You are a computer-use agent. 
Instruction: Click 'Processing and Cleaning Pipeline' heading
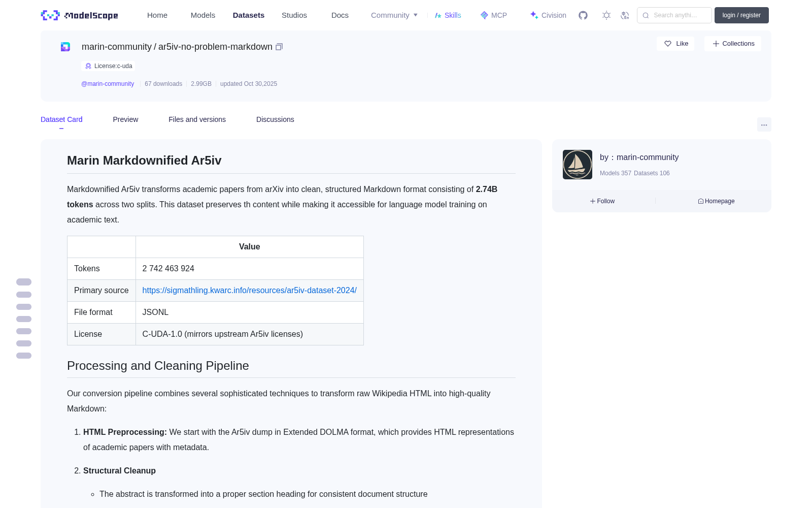tap(158, 366)
